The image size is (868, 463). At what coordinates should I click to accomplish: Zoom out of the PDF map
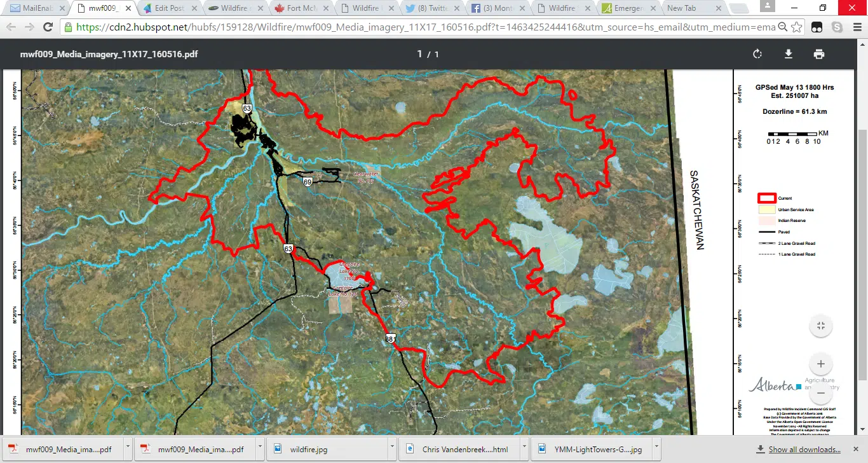click(x=821, y=393)
